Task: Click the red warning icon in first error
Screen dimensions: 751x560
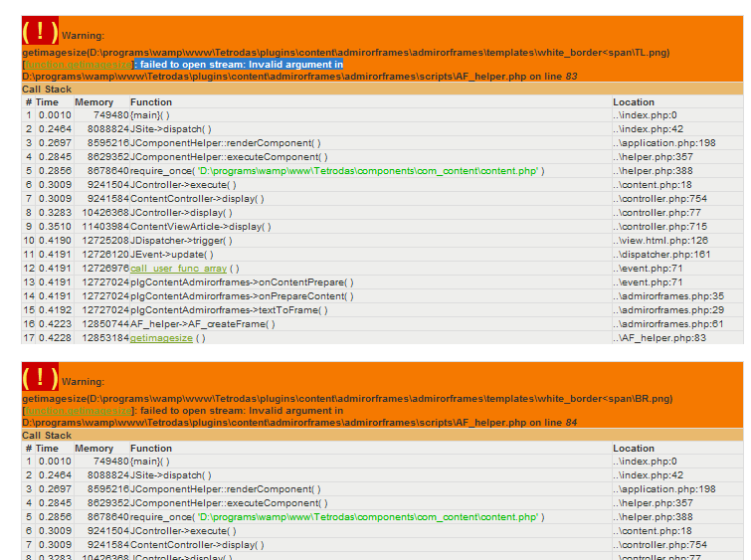Action: point(40,31)
